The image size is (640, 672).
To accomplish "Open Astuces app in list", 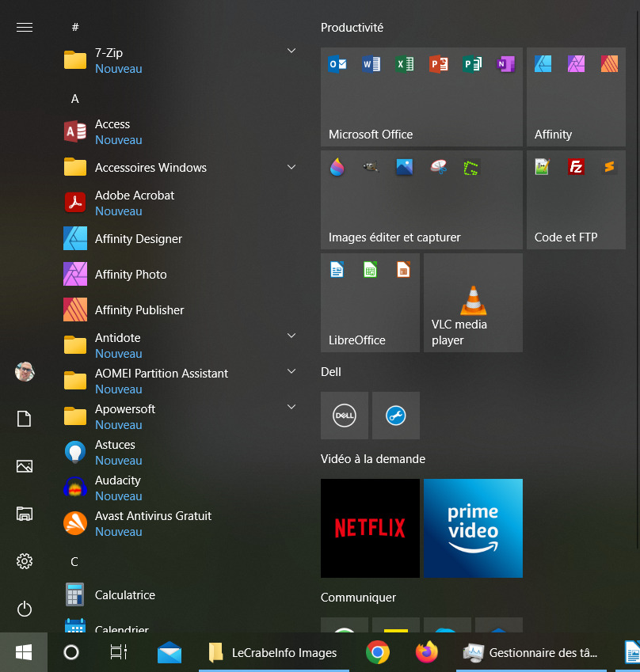I will pos(180,452).
